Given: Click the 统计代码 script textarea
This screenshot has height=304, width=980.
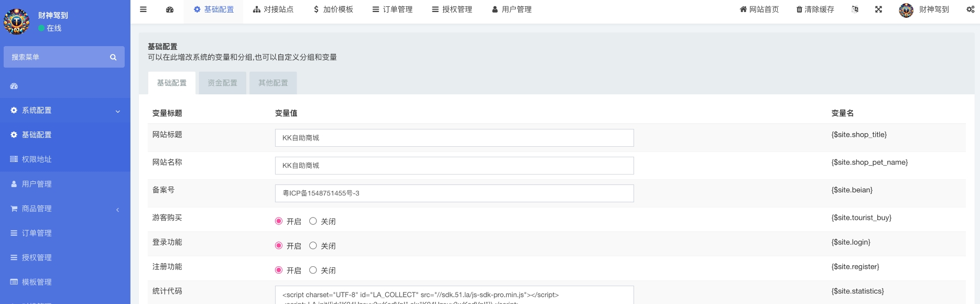Looking at the screenshot, I should [x=454, y=295].
